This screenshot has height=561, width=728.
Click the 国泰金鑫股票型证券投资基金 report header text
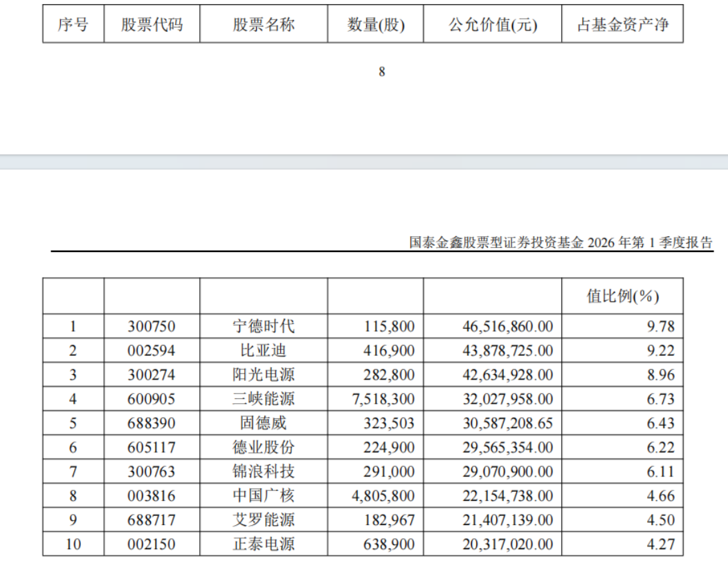tap(561, 242)
